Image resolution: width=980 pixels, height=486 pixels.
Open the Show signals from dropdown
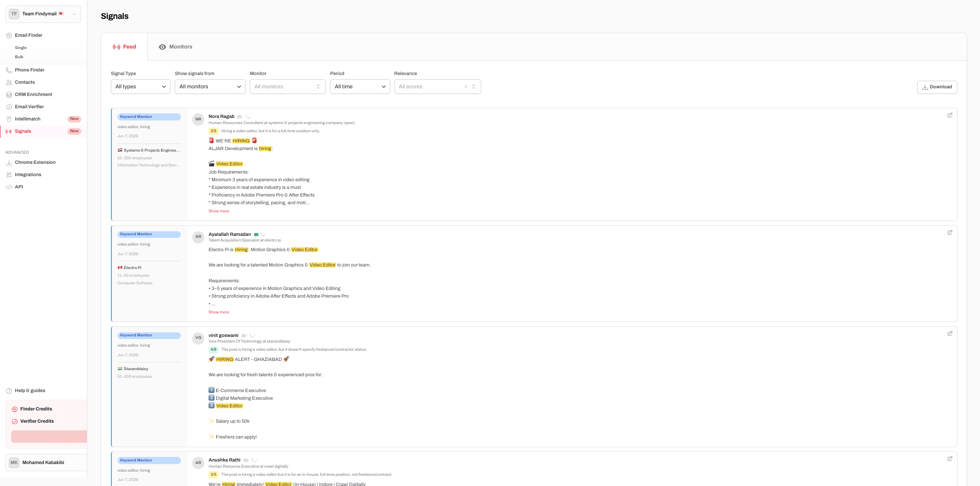(210, 87)
